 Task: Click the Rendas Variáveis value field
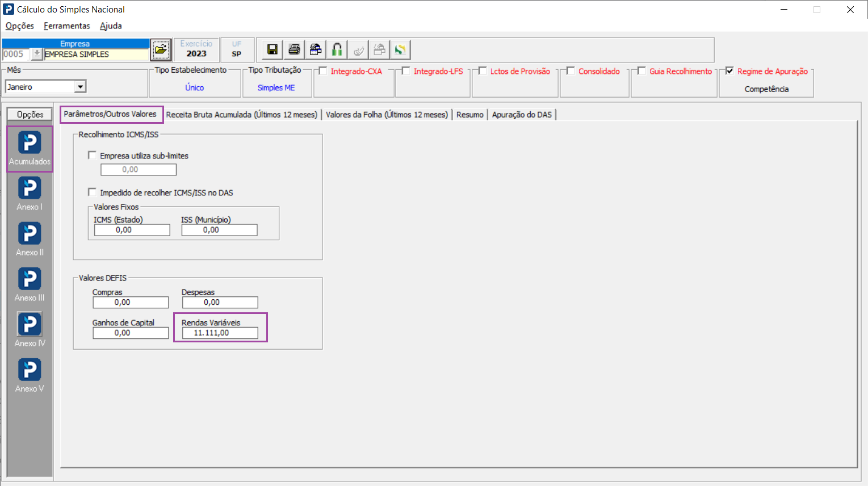click(220, 333)
